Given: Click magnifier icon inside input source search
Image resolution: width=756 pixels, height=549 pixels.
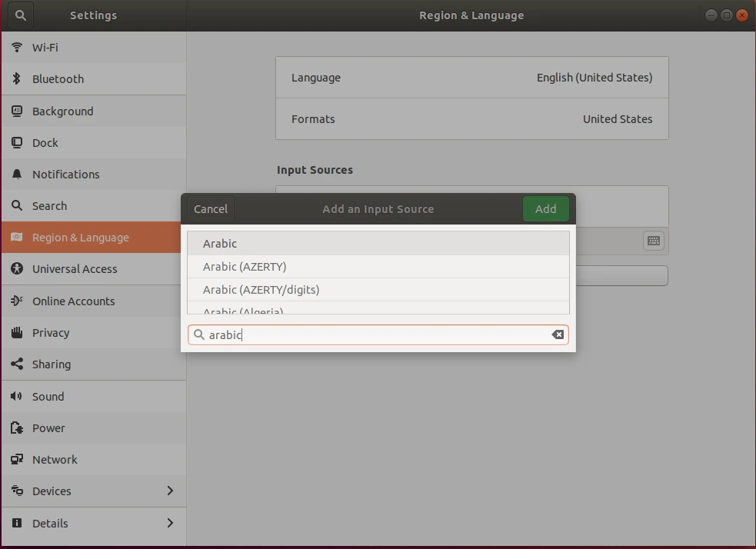Looking at the screenshot, I should click(198, 334).
